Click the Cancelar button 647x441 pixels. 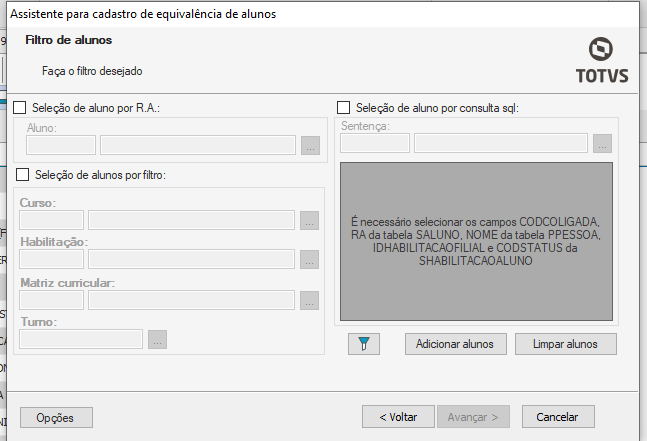click(x=558, y=416)
